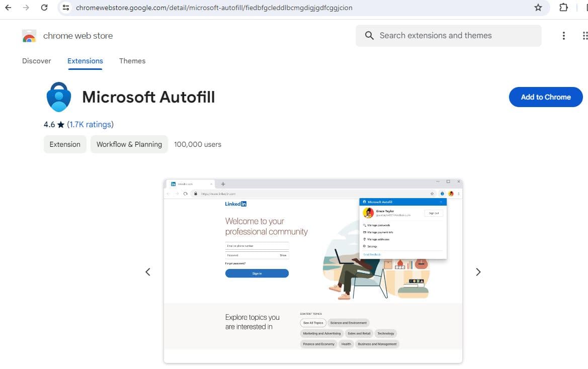Image resolution: width=588 pixels, height=369 pixels.
Task: Open the three-dot more options menu
Action: click(x=563, y=35)
